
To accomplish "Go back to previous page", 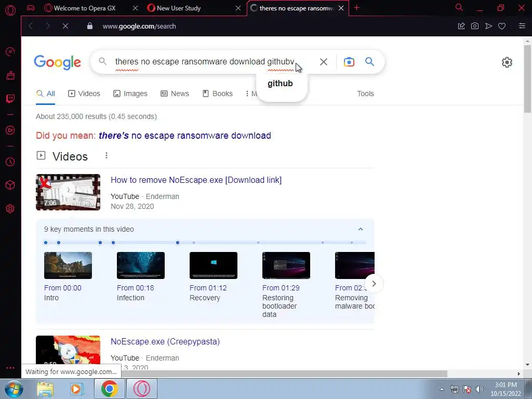I will pyautogui.click(x=31, y=26).
